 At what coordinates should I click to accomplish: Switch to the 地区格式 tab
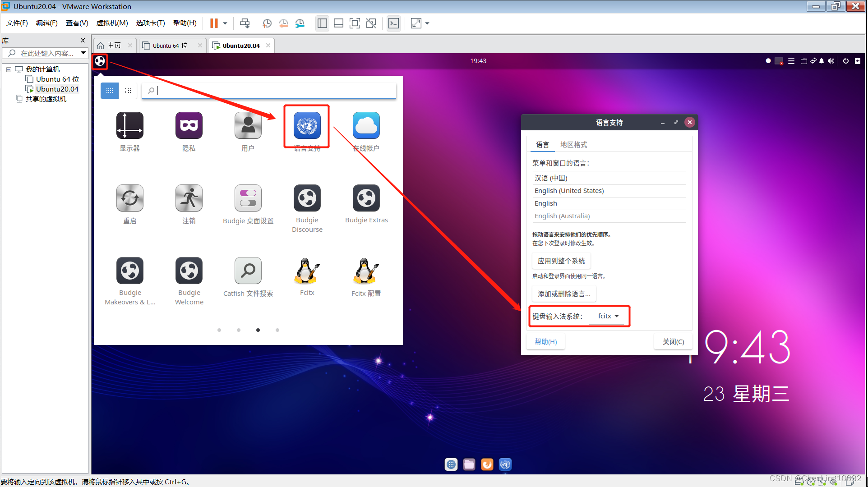pyautogui.click(x=573, y=145)
